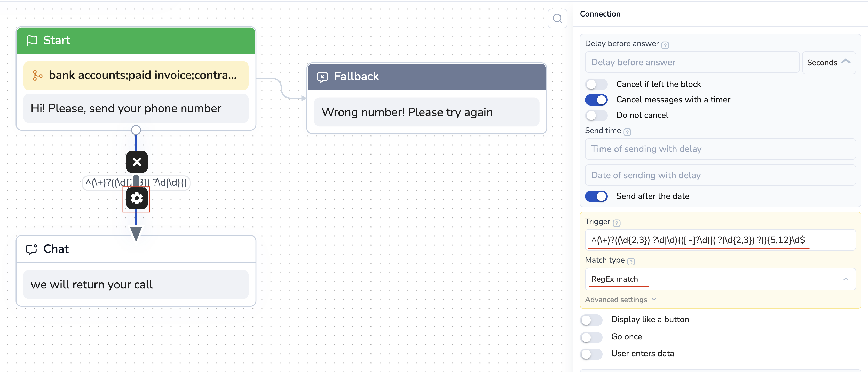Enable Cancel if left the block
Image resolution: width=868 pixels, height=372 pixels.
[596, 84]
